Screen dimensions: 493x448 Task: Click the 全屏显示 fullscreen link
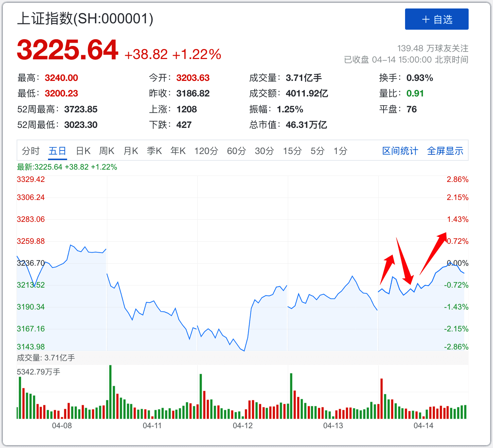445,151
